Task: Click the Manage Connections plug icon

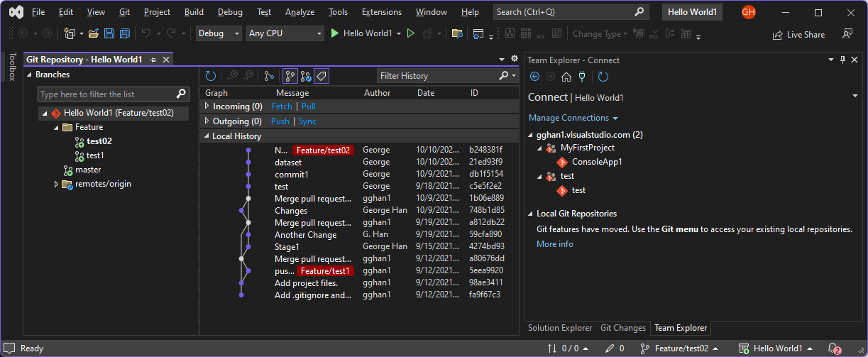Action: click(x=583, y=77)
